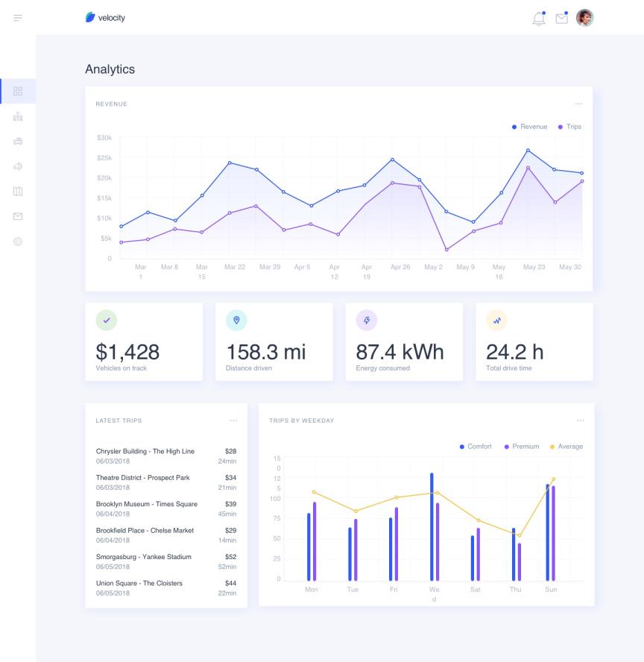Open mail inbox icon in header
The width and height of the screenshot is (644, 662).
coord(561,19)
